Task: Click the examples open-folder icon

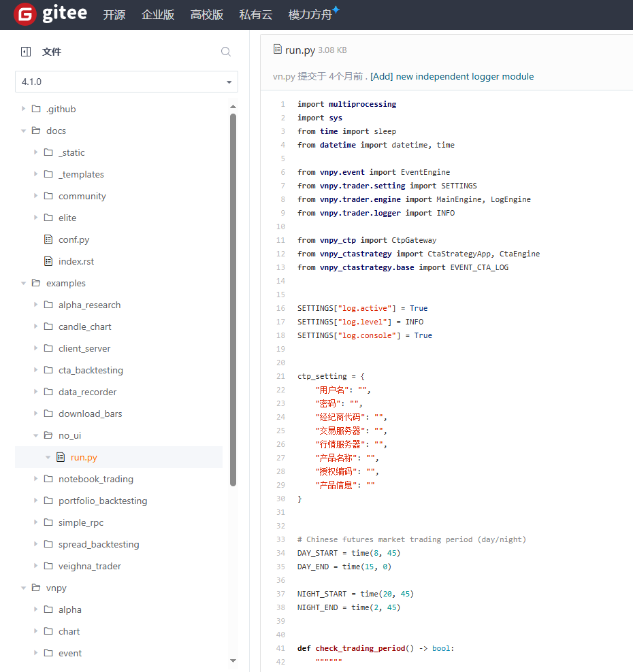Action: [37, 283]
